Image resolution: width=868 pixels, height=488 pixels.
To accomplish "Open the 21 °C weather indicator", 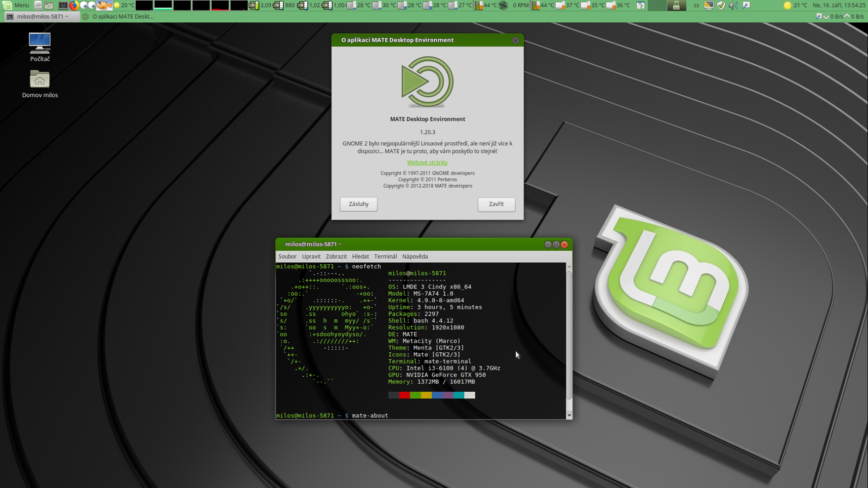I will coord(795,5).
